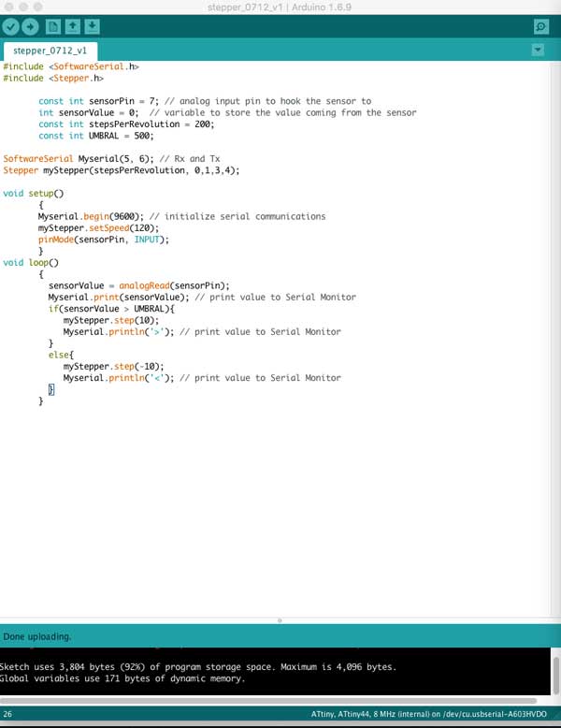Click the "ATtiny, ATtiny44, 8 MHz" board info
This screenshot has width=561, height=728.
click(429, 714)
